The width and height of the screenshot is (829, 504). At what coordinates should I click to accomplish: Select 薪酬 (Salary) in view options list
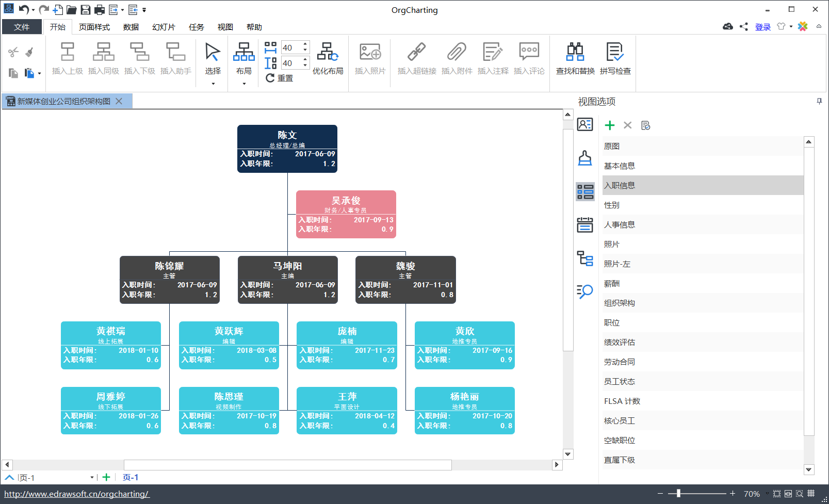612,284
